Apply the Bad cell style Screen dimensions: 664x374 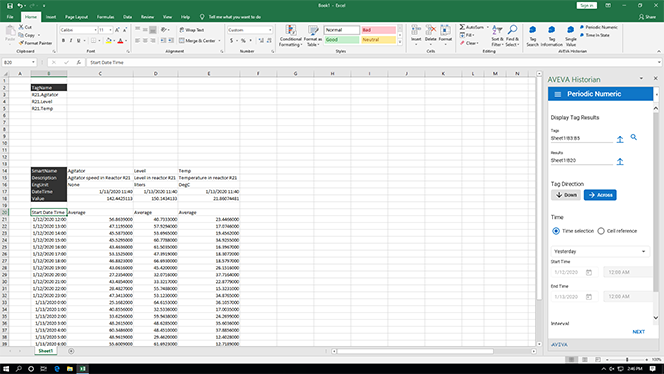(x=379, y=30)
